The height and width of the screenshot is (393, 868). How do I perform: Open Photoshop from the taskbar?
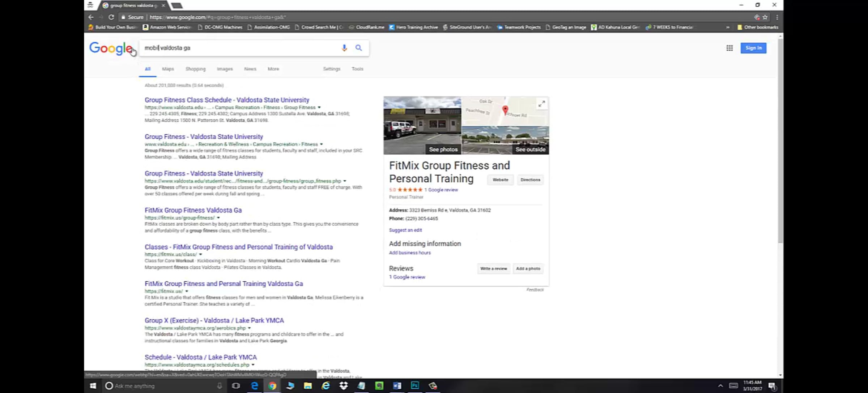[415, 386]
